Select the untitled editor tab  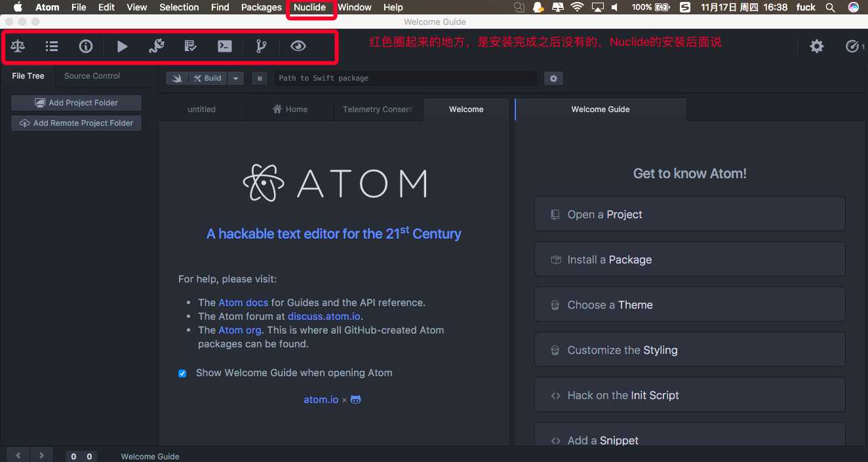coord(201,109)
